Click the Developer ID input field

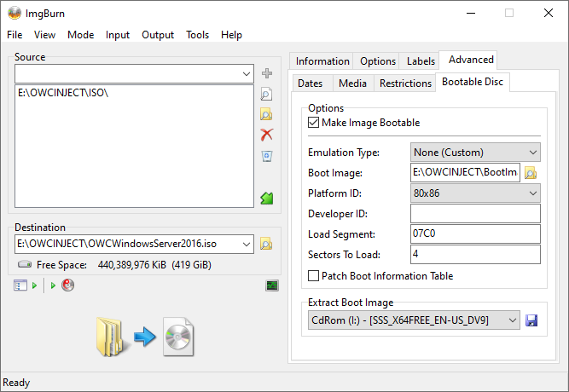475,213
